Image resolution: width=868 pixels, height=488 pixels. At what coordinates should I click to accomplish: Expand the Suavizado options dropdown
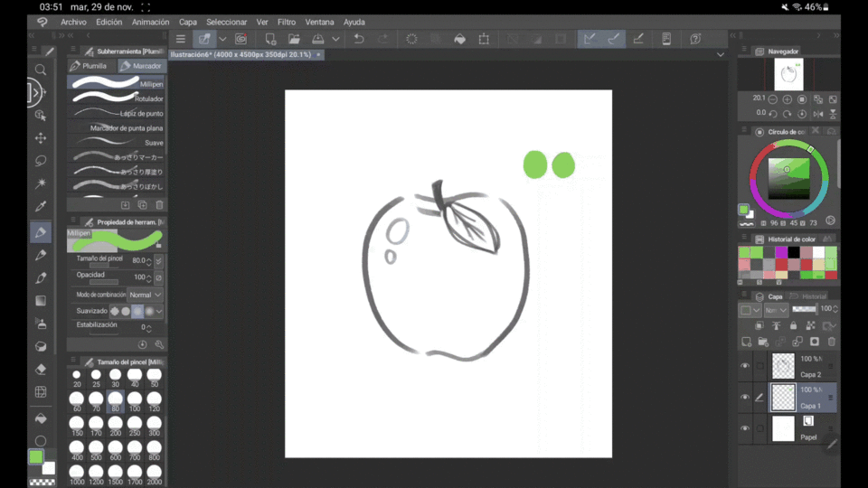pyautogui.click(x=159, y=311)
